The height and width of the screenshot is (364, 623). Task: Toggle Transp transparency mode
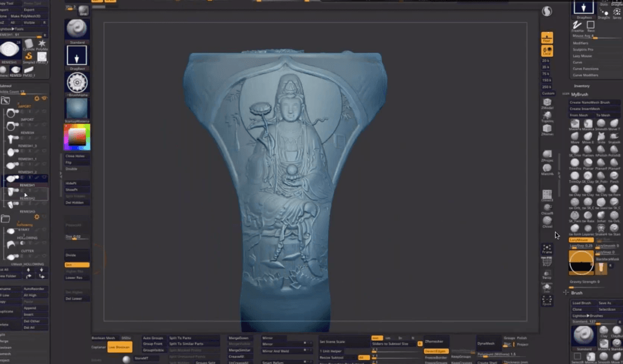click(x=547, y=275)
